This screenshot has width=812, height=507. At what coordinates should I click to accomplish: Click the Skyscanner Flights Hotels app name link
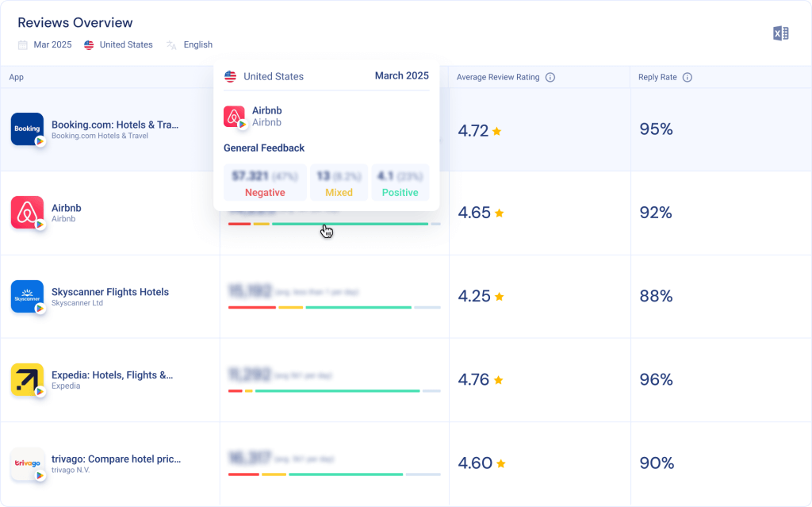tap(108, 292)
